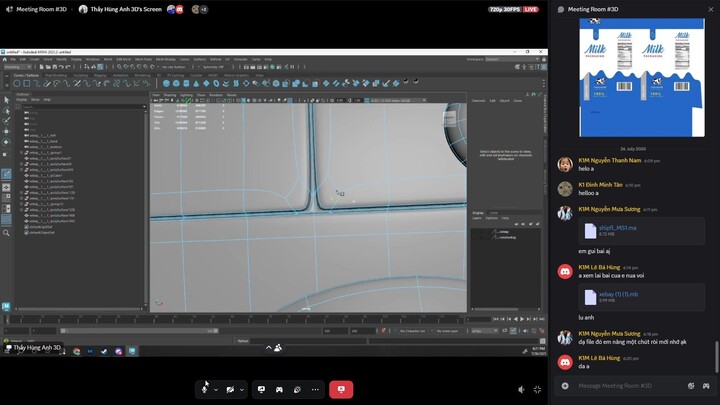This screenshot has width=720, height=405.
Task: Open the Mesh Tools menu in Maya
Action: [x=143, y=59]
